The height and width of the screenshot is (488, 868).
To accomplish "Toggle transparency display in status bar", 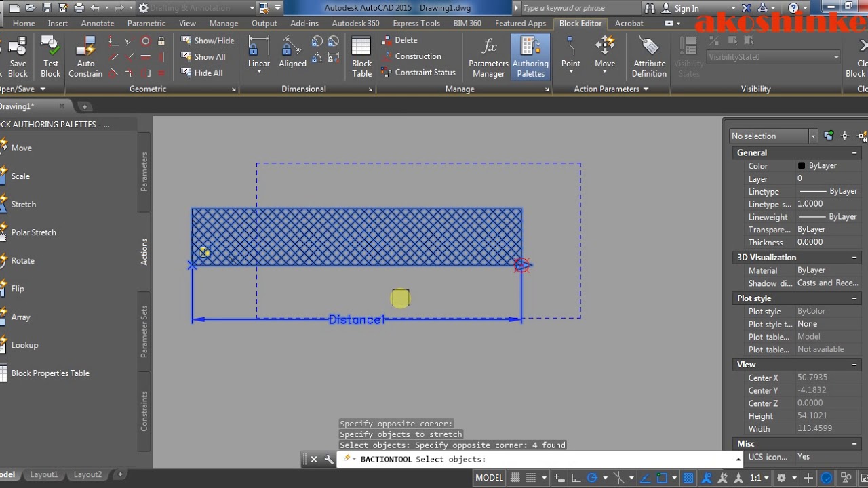I will click(688, 478).
